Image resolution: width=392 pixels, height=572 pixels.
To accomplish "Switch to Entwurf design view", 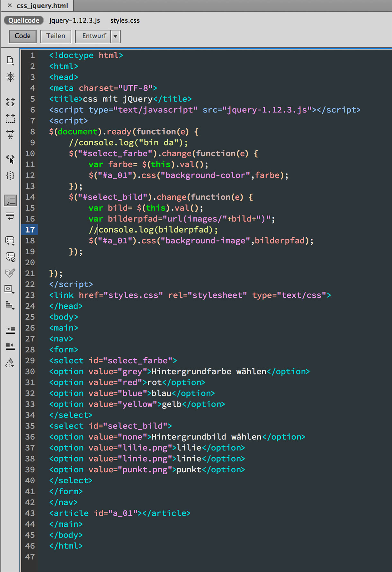I will [94, 36].
